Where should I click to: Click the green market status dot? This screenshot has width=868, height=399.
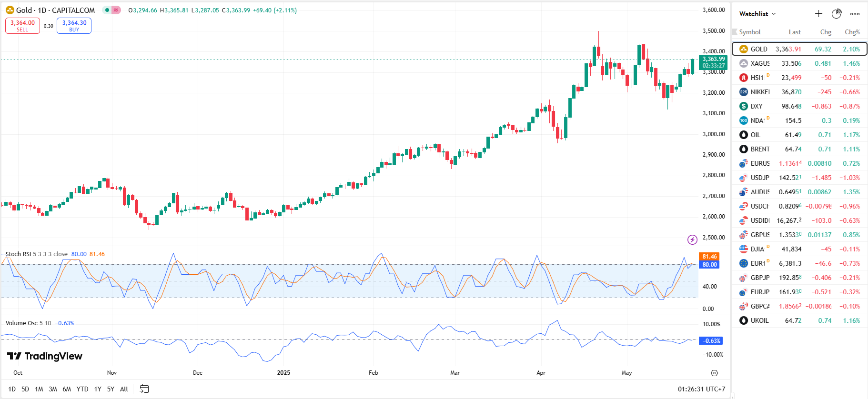coord(107,10)
